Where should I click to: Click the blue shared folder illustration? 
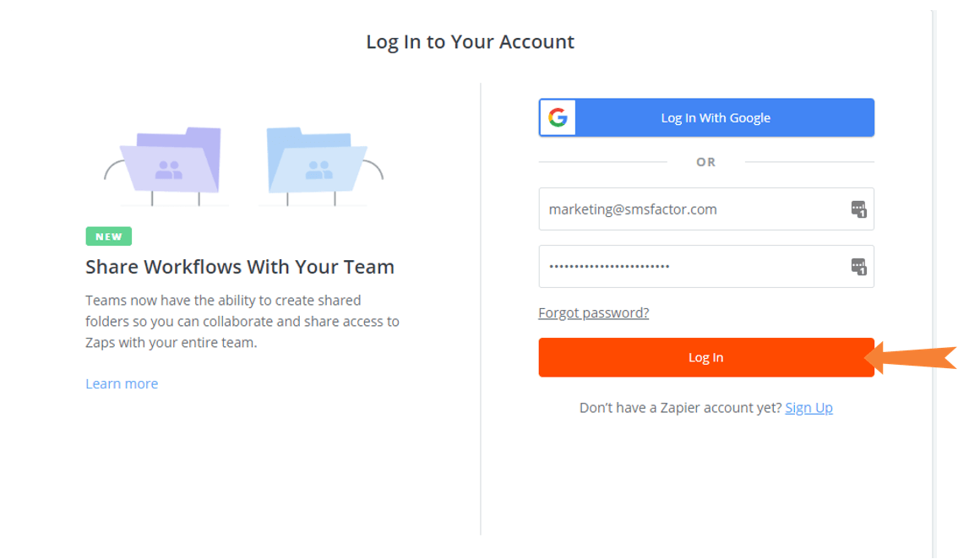tap(316, 160)
